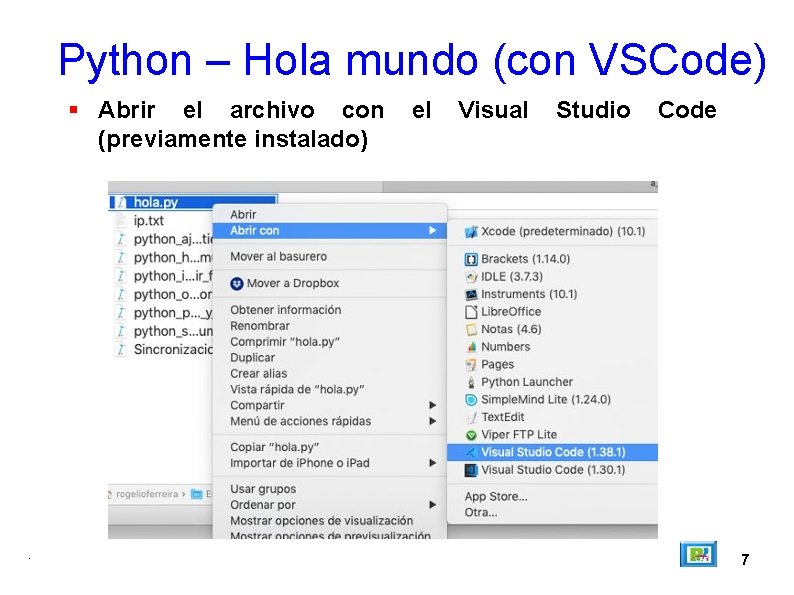This screenshot has height=595, width=794.
Task: Expand the Abrir con submenu arrow
Action: pyautogui.click(x=432, y=231)
